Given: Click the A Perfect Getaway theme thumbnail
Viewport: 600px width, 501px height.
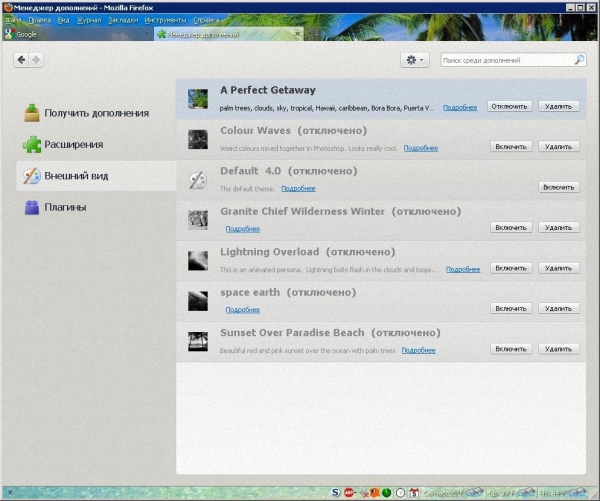Looking at the screenshot, I should [x=198, y=98].
